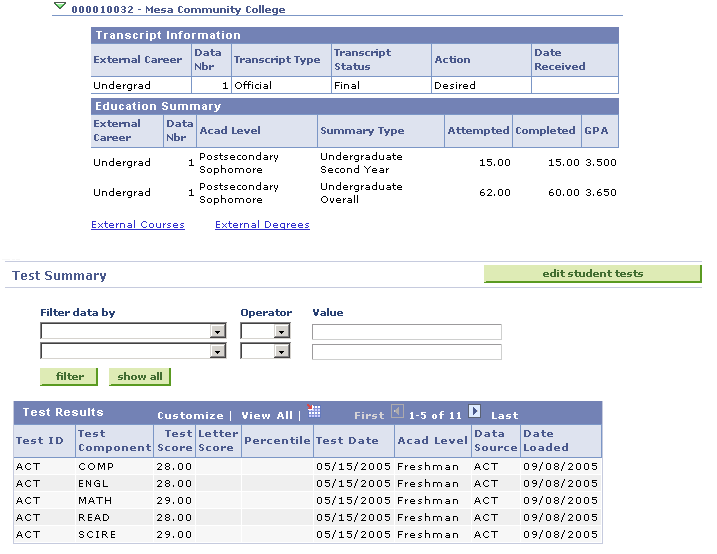The image size is (717, 554).
Task: Sort by Percentile column header
Action: [277, 441]
